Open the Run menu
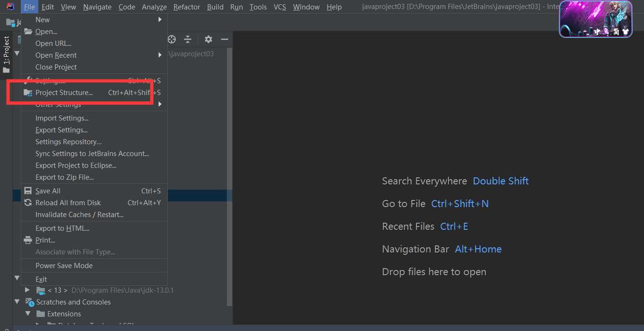Image resolution: width=644 pixels, height=331 pixels. (x=236, y=7)
